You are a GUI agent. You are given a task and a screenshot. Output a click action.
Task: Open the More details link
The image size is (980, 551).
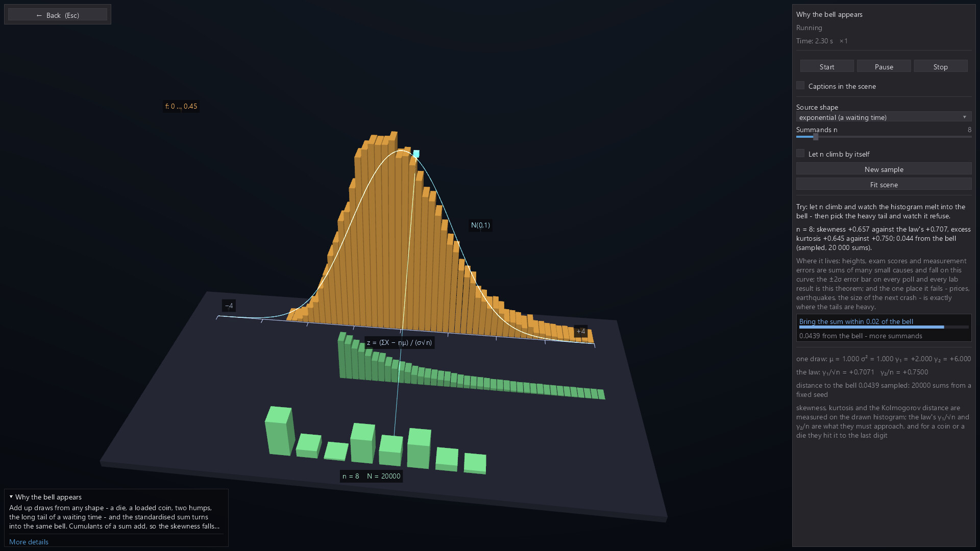[x=29, y=542]
